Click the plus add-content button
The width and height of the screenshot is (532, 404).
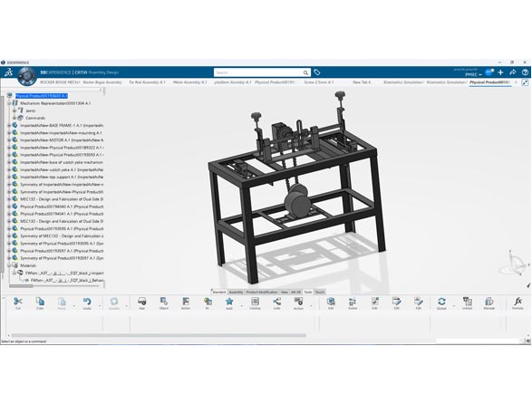tap(500, 72)
